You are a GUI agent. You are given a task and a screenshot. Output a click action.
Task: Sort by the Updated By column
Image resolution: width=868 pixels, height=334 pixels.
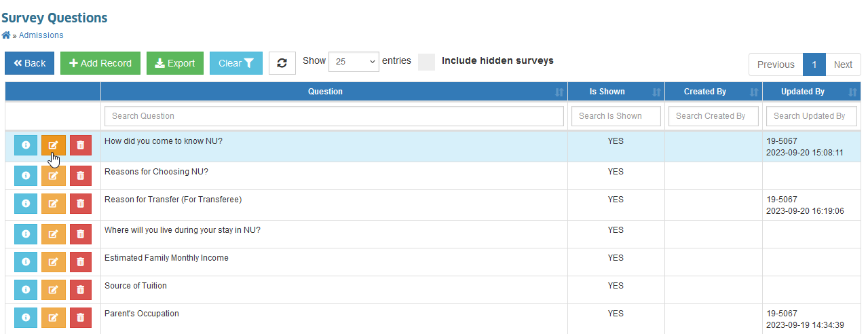pyautogui.click(x=812, y=92)
